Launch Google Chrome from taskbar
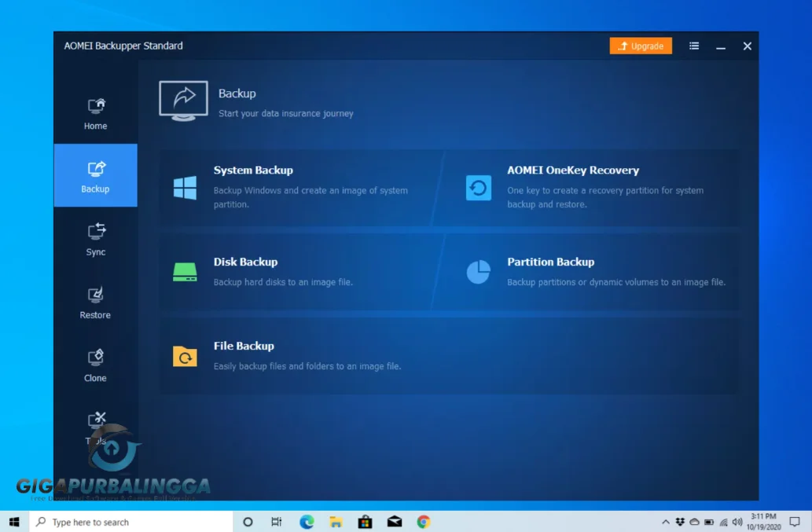Screen dimensions: 812x532 coord(424,522)
